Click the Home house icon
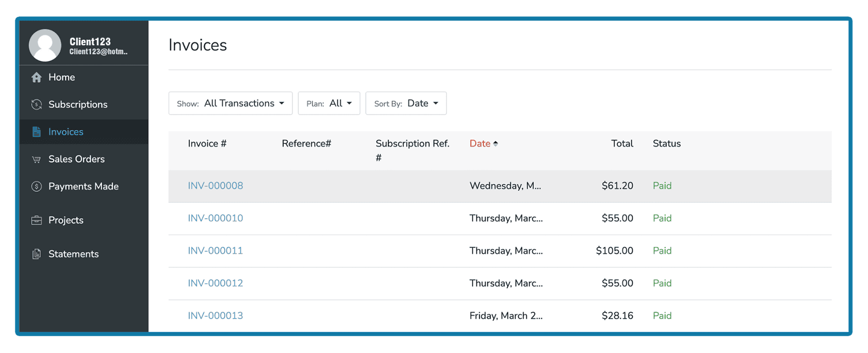 tap(36, 78)
